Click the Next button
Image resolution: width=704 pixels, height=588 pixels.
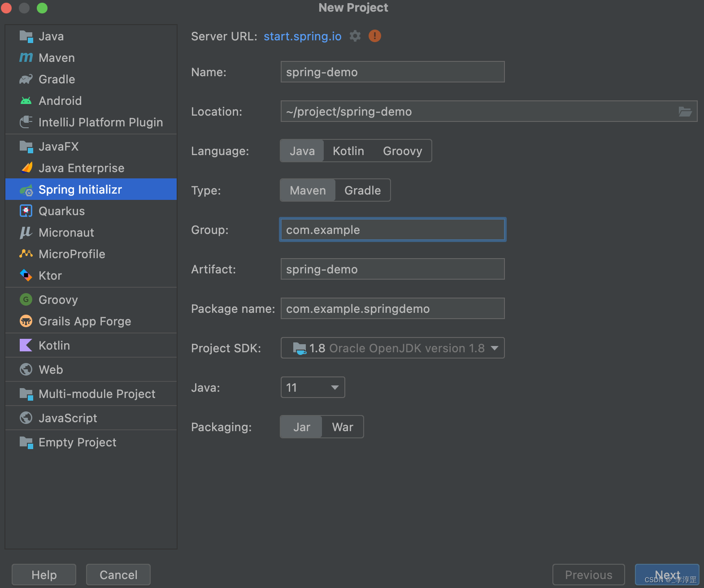click(x=667, y=575)
